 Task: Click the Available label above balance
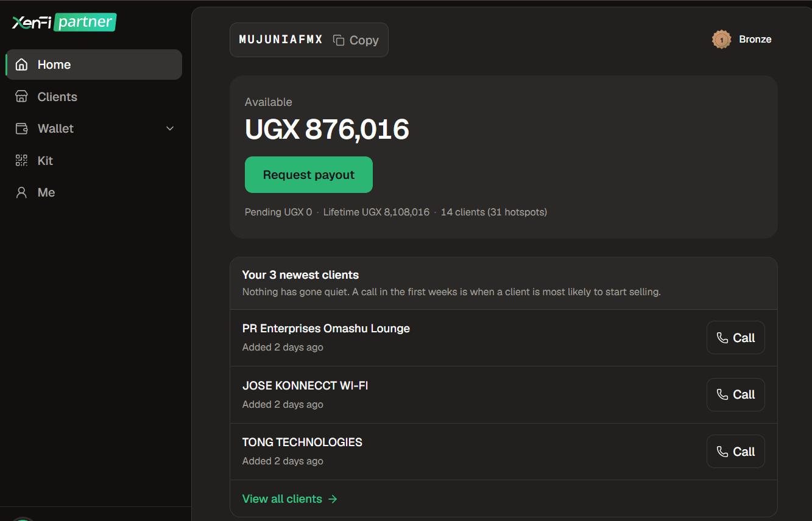(x=269, y=102)
